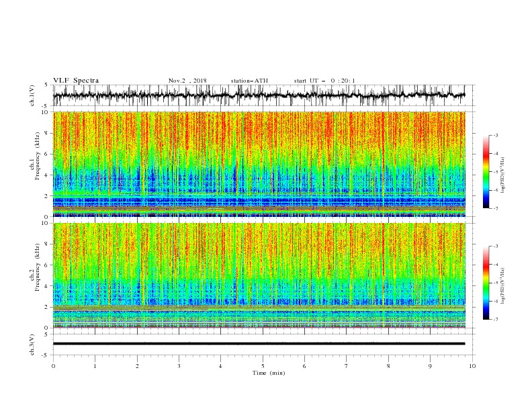Click the "1" tick on the time axis
The width and height of the screenshot is (532, 411).
pyautogui.click(x=95, y=366)
